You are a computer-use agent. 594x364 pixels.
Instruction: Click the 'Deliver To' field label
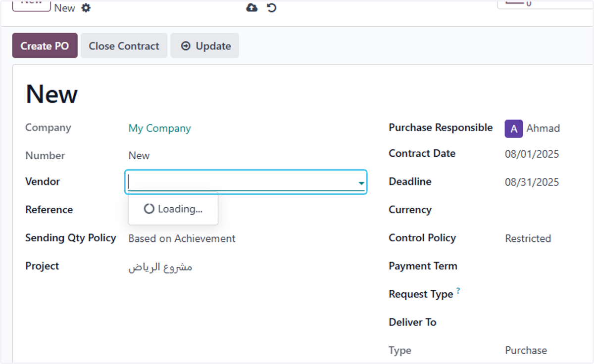click(412, 322)
